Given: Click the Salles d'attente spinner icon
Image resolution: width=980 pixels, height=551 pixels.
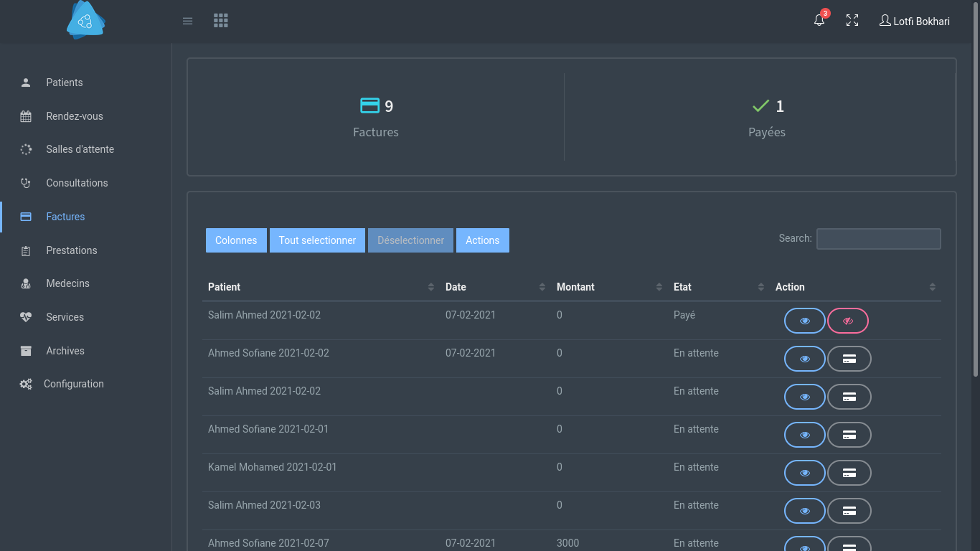Looking at the screenshot, I should pyautogui.click(x=26, y=149).
